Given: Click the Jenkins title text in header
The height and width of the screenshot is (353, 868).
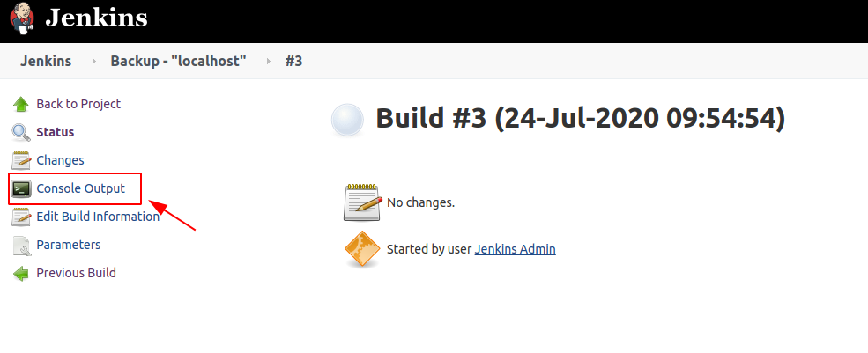Looking at the screenshot, I should (x=96, y=18).
